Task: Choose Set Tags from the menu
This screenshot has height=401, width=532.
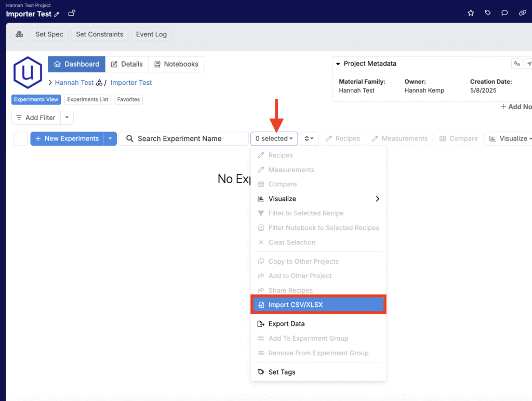Action: 318,372
